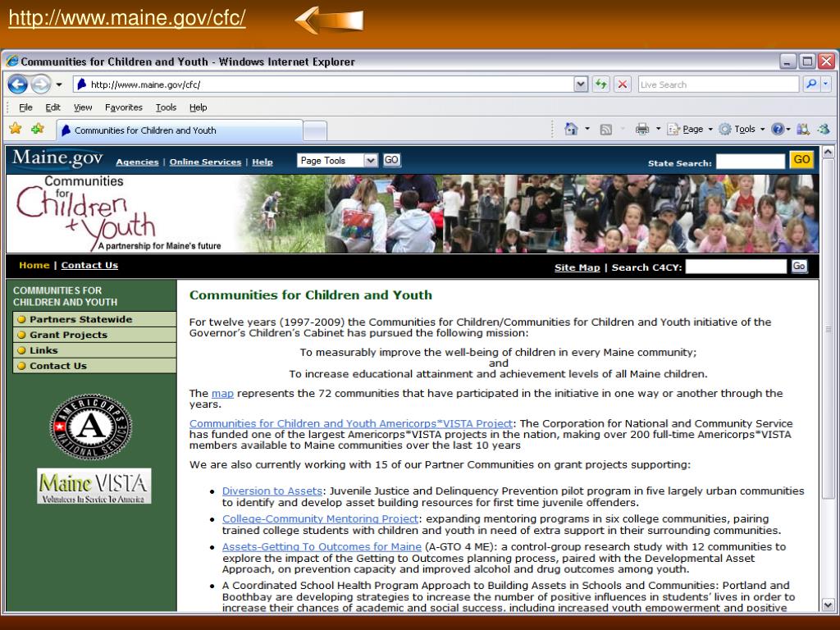Open the Tools gear command bar menu
Viewport: 840px width, 630px height.
click(x=742, y=129)
